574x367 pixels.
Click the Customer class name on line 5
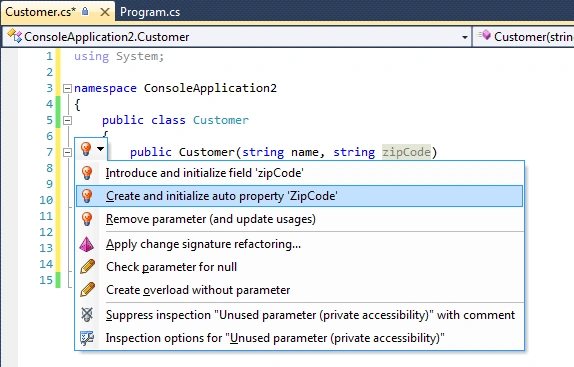coord(221,120)
